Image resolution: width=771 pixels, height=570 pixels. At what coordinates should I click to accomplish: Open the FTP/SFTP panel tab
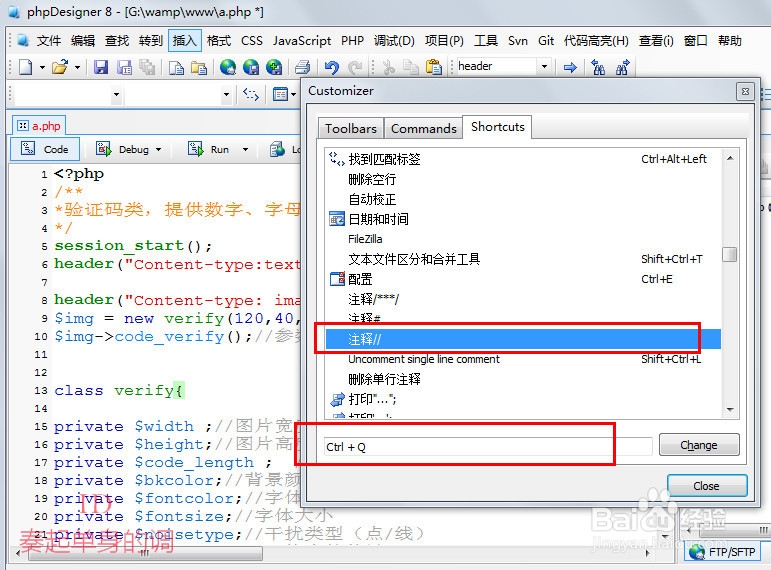click(x=722, y=552)
